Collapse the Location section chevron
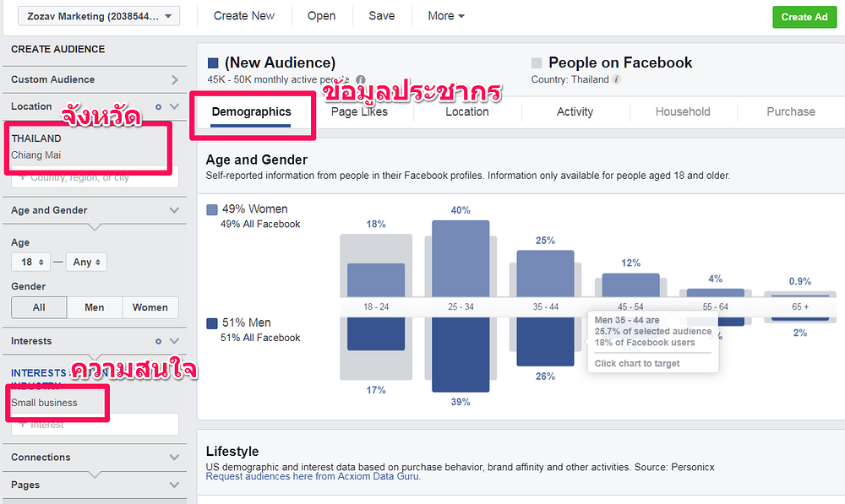 pyautogui.click(x=175, y=106)
